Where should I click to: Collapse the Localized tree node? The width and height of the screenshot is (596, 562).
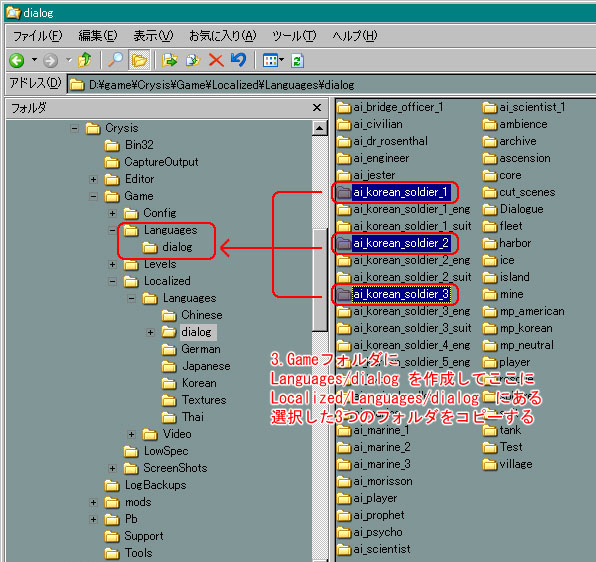point(112,282)
